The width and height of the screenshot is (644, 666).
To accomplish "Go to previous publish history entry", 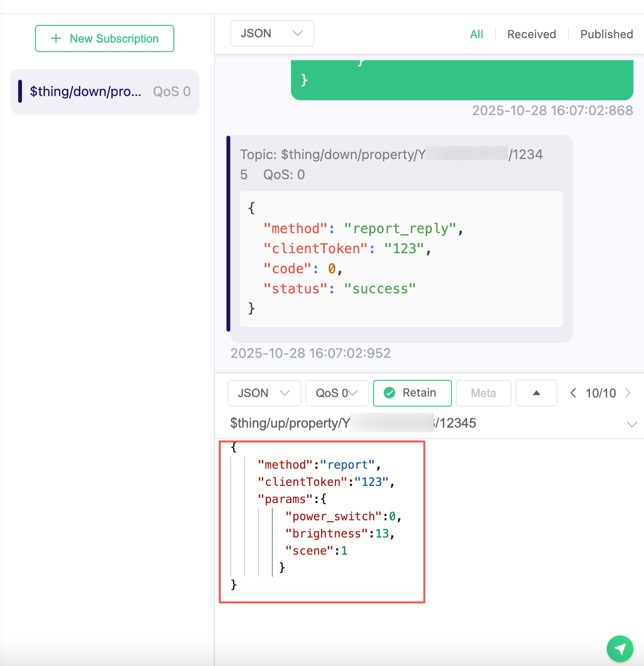I will [x=573, y=393].
